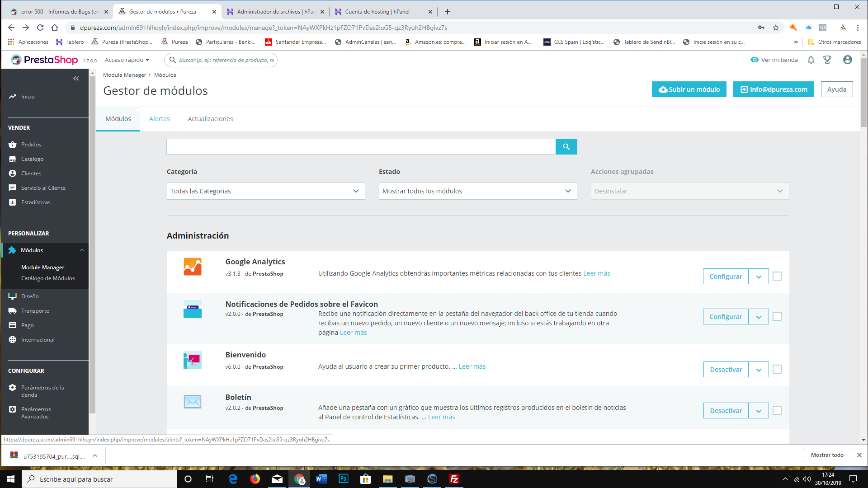The height and width of the screenshot is (488, 868).
Task: Click the Subir un módulo button
Action: point(689,89)
